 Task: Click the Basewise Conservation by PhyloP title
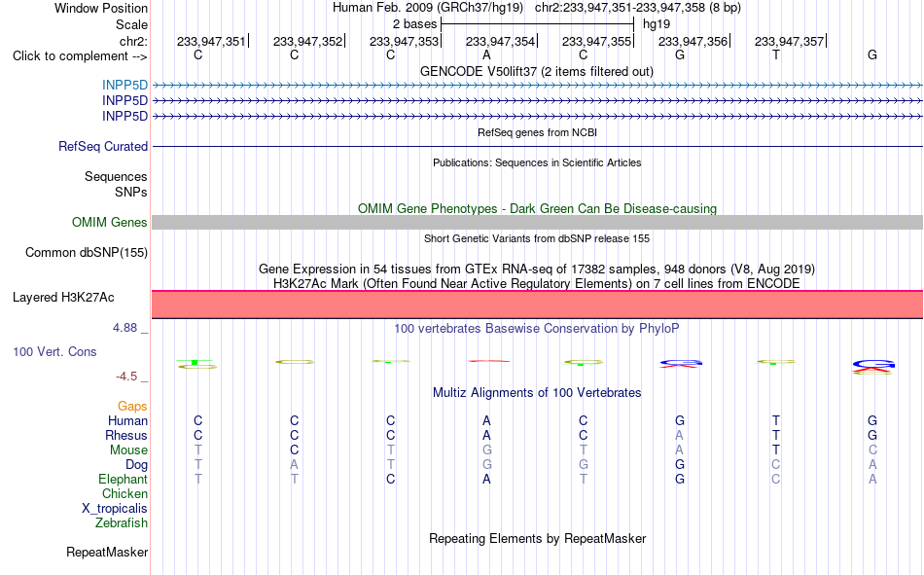pos(536,329)
